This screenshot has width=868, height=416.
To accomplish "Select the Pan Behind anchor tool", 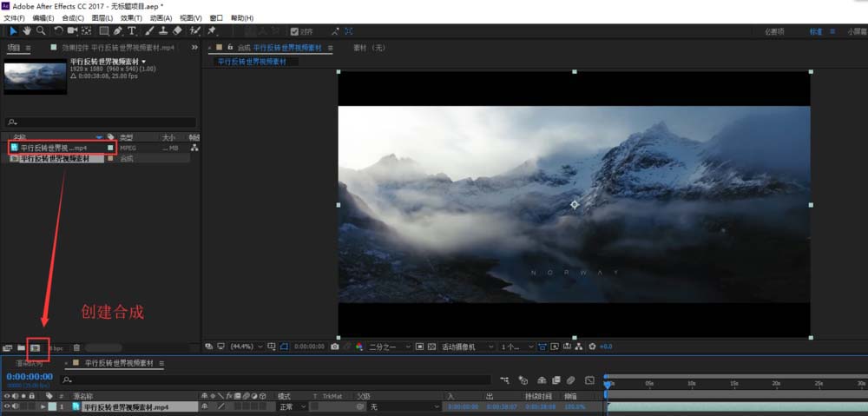I will coord(86,31).
